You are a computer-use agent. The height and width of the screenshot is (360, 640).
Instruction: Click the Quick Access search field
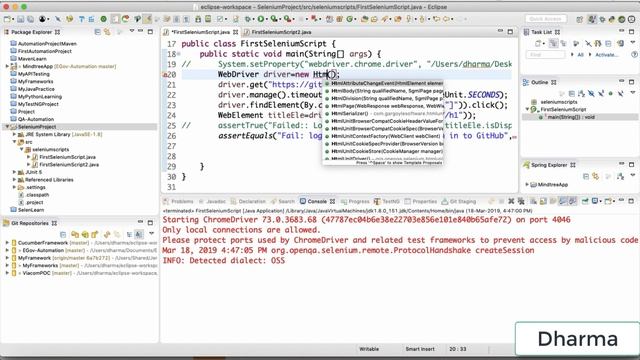546,19
